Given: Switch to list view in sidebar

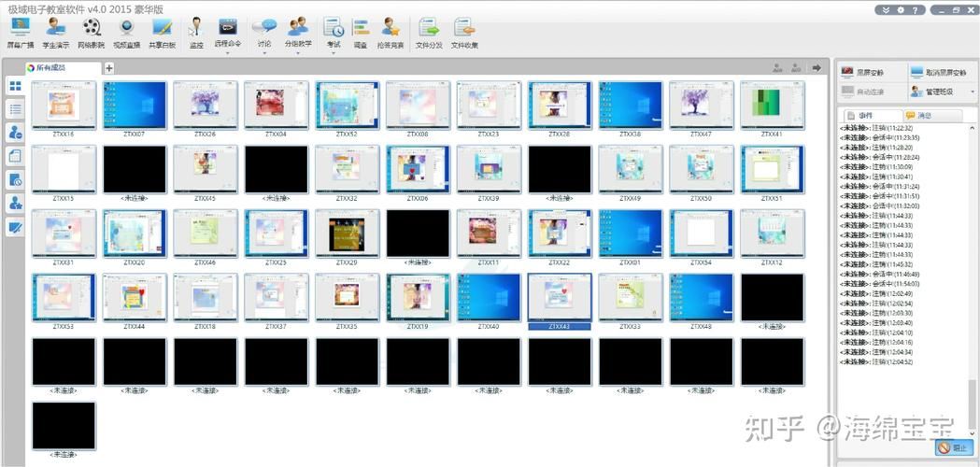Looking at the screenshot, I should tap(15, 109).
